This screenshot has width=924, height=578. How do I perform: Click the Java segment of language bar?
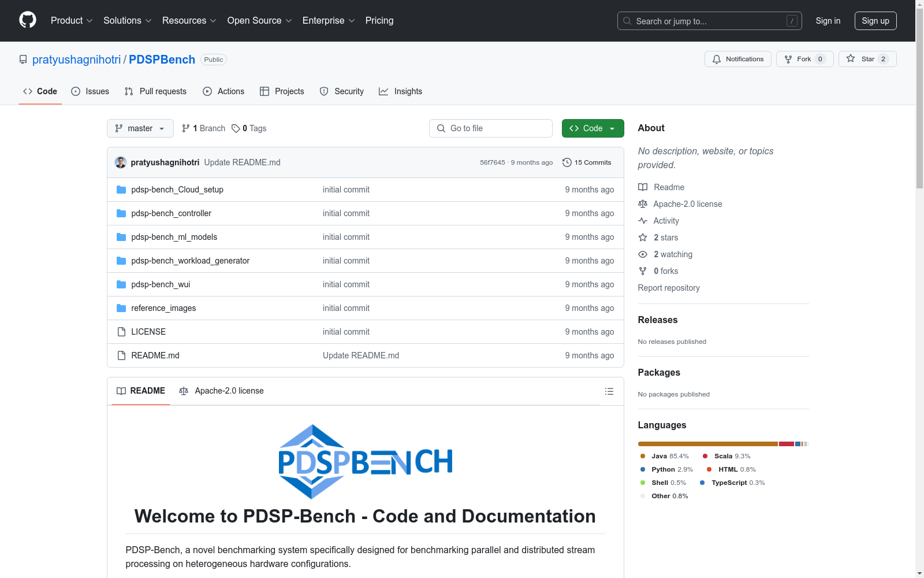(708, 444)
